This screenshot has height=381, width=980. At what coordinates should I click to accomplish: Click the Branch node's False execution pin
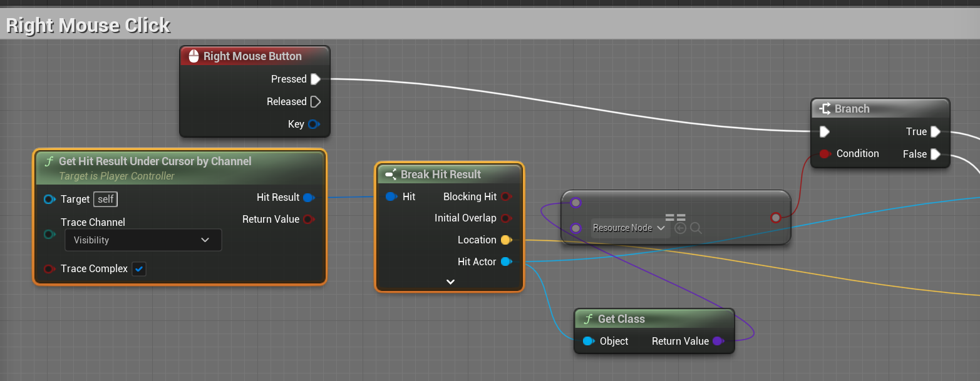[936, 154]
